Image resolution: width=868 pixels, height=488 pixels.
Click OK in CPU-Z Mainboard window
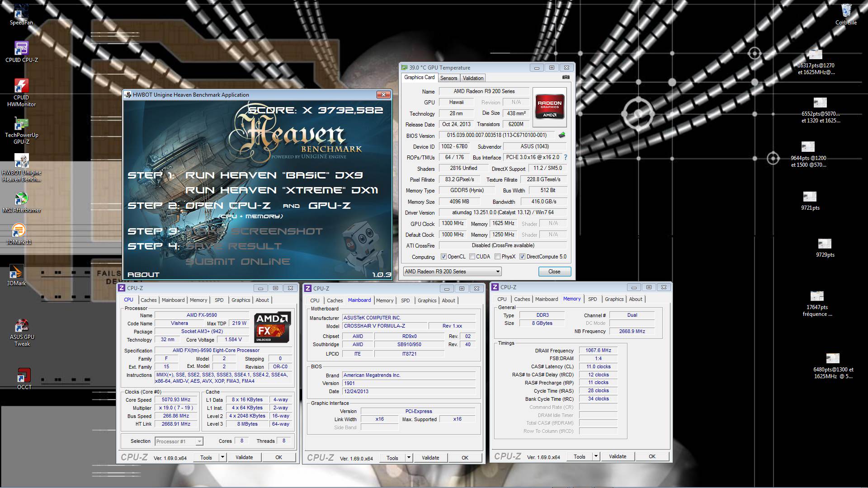(x=465, y=458)
